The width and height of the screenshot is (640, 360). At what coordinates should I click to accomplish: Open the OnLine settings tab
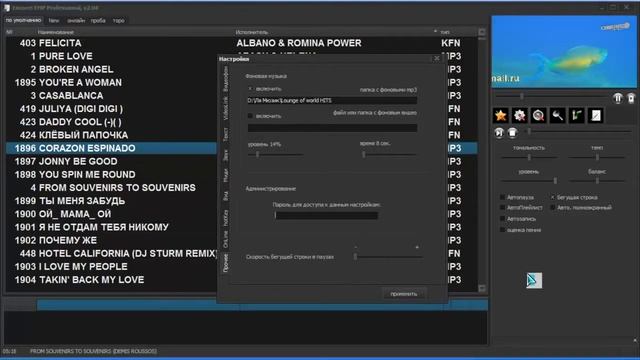(225, 239)
